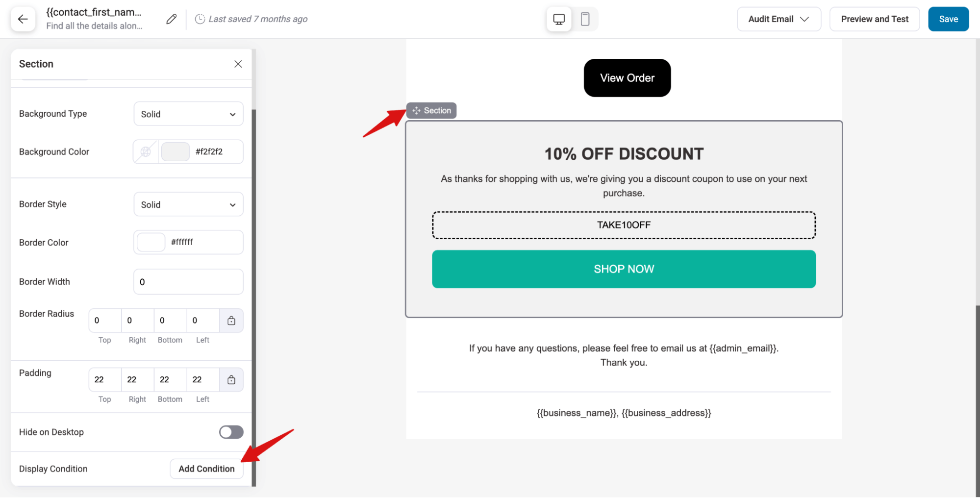Switch to mobile preview mode
Screen dimensions: 980x498
coord(585,19)
